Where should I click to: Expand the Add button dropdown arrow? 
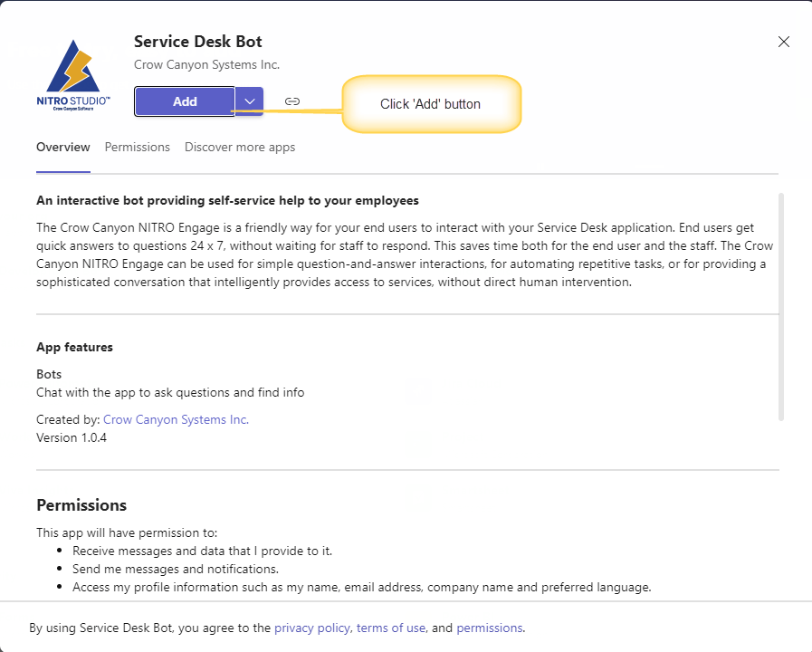250,101
